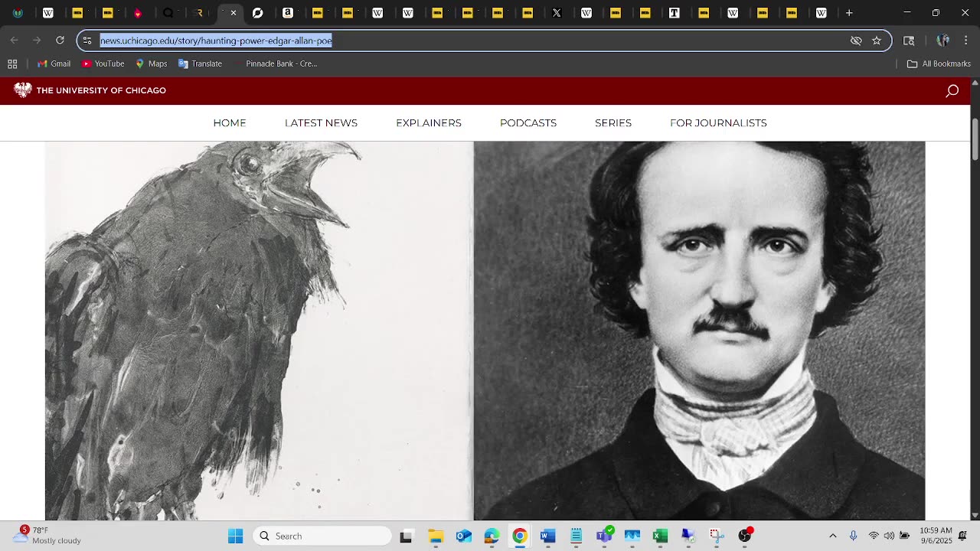Switch to the tab with bold T favicon
This screenshot has width=980, height=551.
point(675,13)
